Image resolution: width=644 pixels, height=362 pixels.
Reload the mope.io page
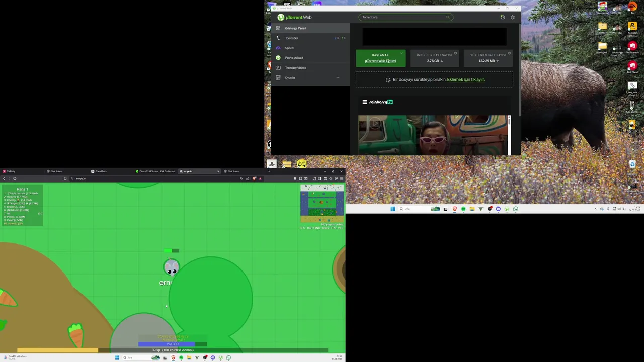[15, 178]
